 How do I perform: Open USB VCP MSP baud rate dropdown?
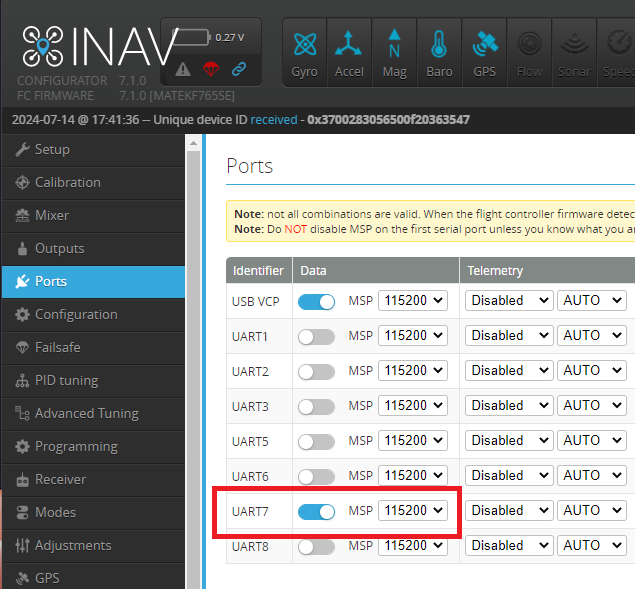point(413,301)
